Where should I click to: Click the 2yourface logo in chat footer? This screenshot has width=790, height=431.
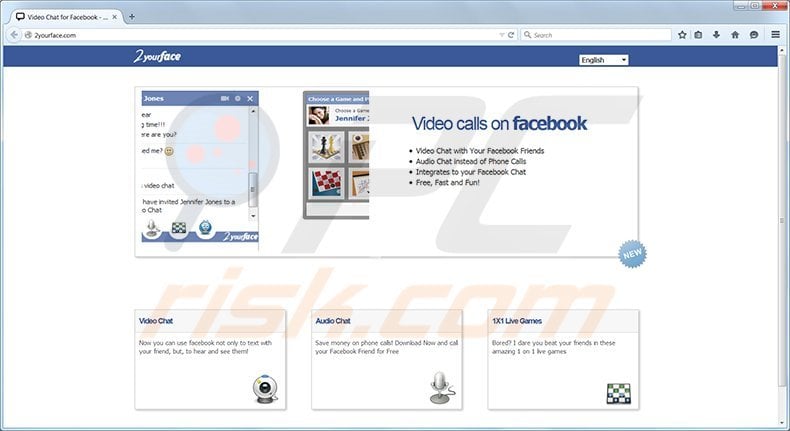(x=240, y=236)
